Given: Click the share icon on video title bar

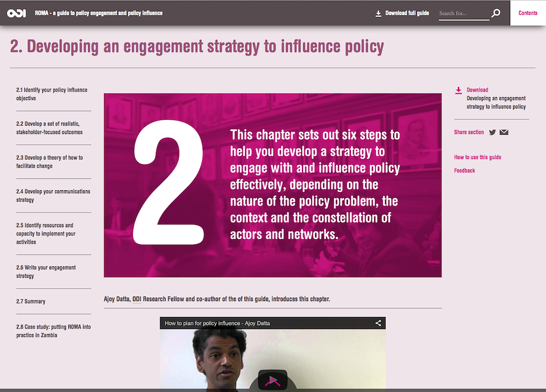Looking at the screenshot, I should [x=378, y=323].
